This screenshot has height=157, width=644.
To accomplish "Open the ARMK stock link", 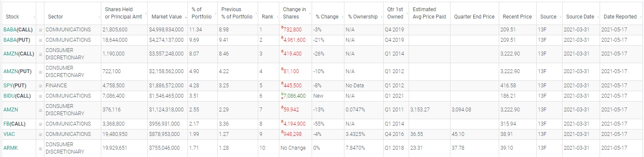I will pyautogui.click(x=10, y=148).
